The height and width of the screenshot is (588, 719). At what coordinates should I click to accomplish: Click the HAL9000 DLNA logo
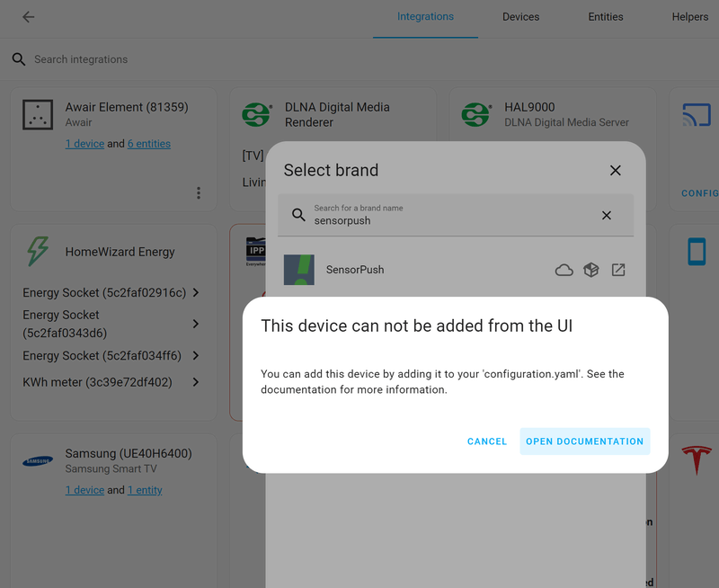pyautogui.click(x=477, y=115)
